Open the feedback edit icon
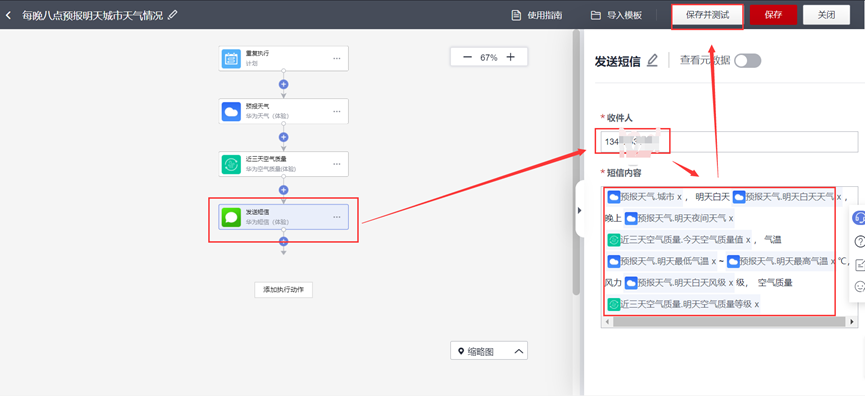The image size is (865, 396). pyautogui.click(x=859, y=264)
